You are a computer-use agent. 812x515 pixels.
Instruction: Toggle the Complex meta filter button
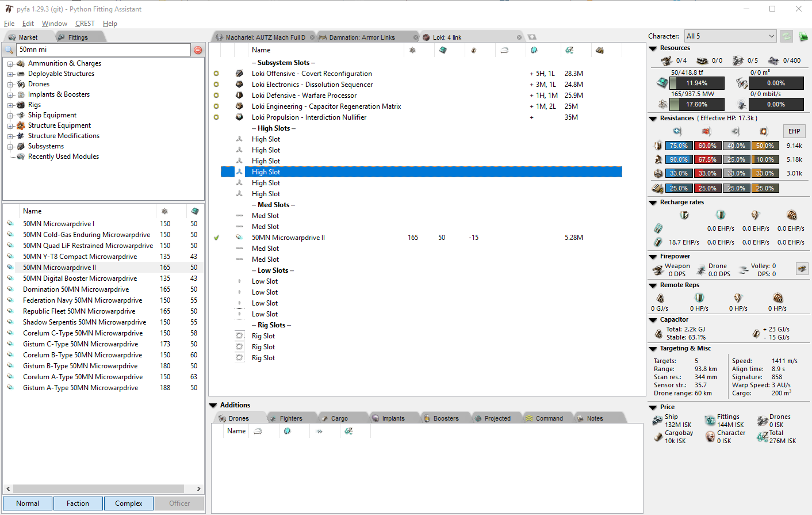pos(129,503)
